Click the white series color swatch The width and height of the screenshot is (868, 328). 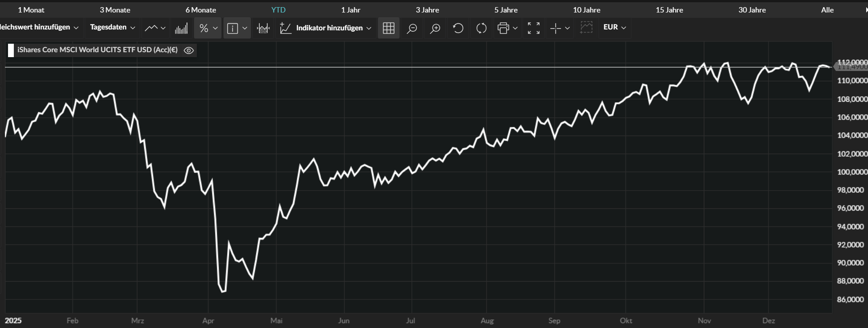11,50
